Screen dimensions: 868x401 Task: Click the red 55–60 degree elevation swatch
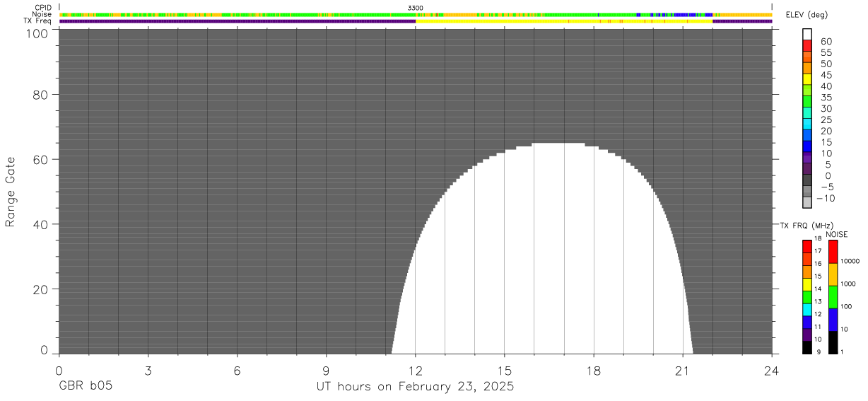click(x=807, y=45)
